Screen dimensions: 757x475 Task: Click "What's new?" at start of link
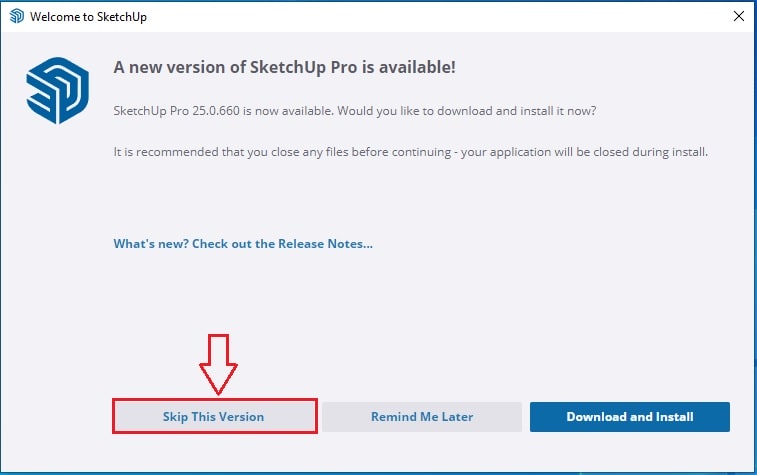151,243
